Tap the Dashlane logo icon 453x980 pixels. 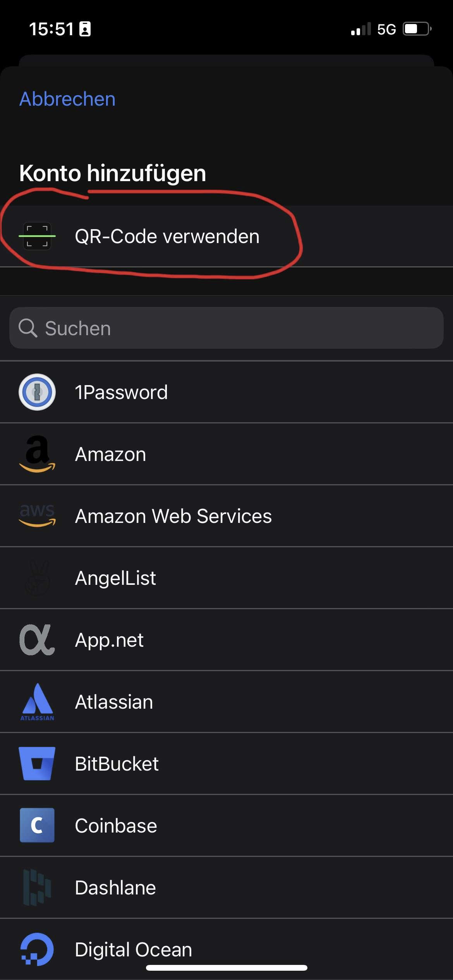click(x=37, y=887)
